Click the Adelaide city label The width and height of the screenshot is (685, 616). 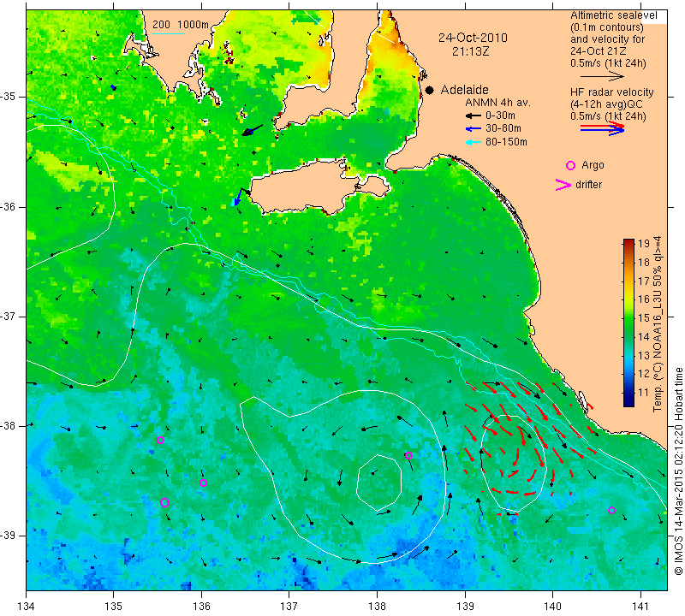(x=464, y=90)
